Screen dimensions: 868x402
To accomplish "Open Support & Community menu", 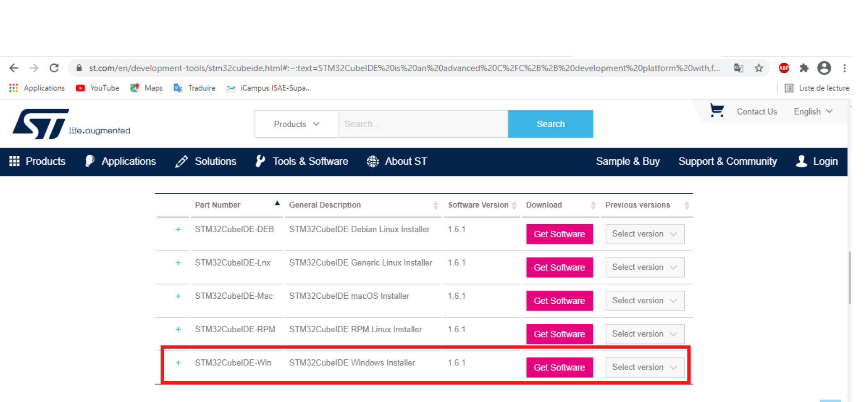I will (x=727, y=161).
